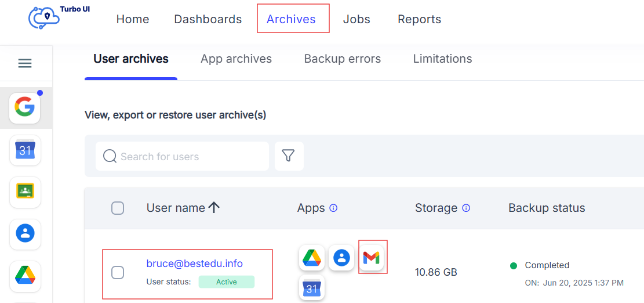The width and height of the screenshot is (644, 303).
Task: Open Jobs in top navigation
Action: (x=356, y=19)
